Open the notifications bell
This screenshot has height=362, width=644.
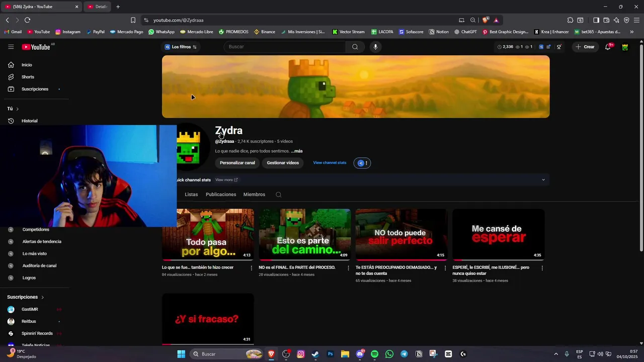[608, 47]
